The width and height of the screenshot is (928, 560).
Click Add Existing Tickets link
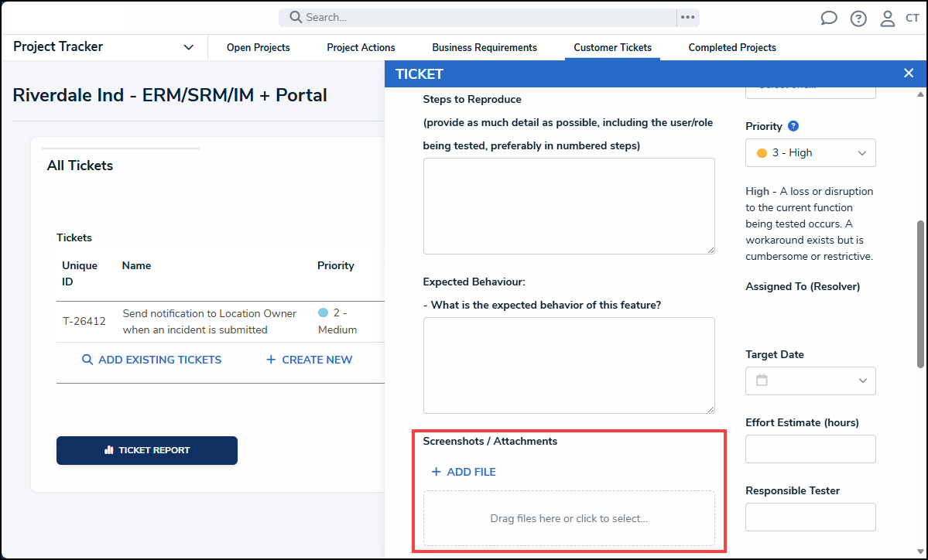(x=152, y=360)
